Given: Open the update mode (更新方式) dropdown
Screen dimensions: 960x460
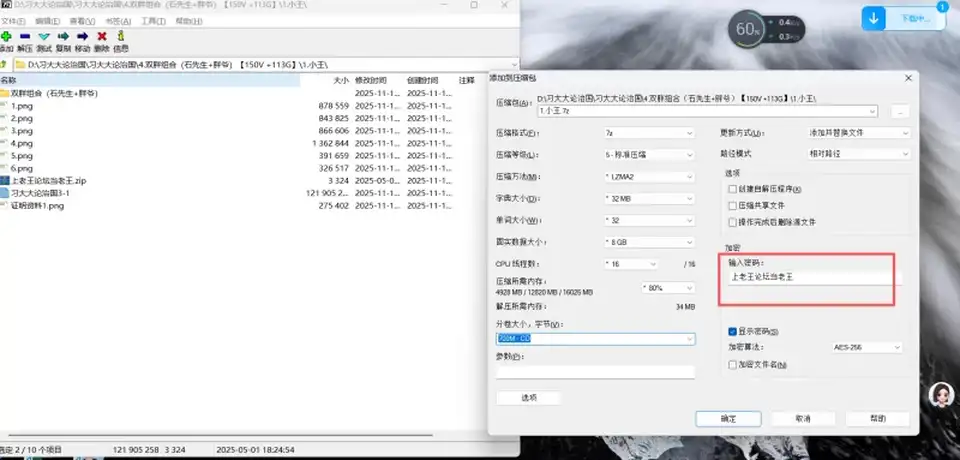Looking at the screenshot, I should point(857,133).
